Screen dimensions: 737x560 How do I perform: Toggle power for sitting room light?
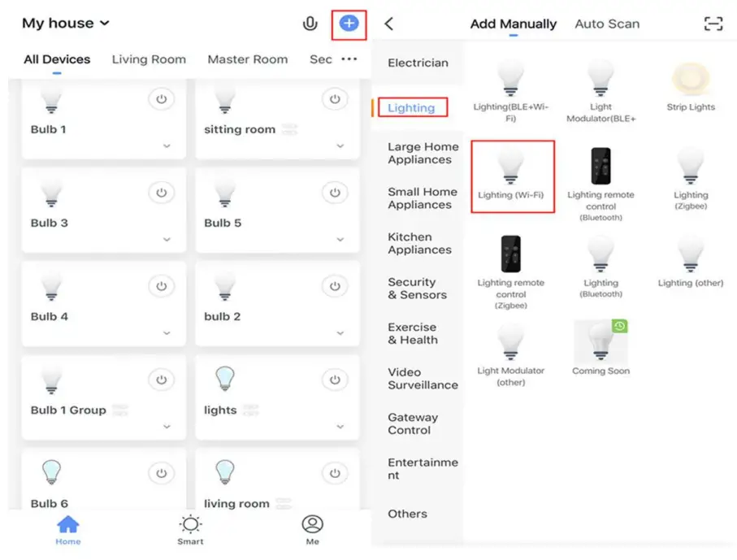[335, 99]
